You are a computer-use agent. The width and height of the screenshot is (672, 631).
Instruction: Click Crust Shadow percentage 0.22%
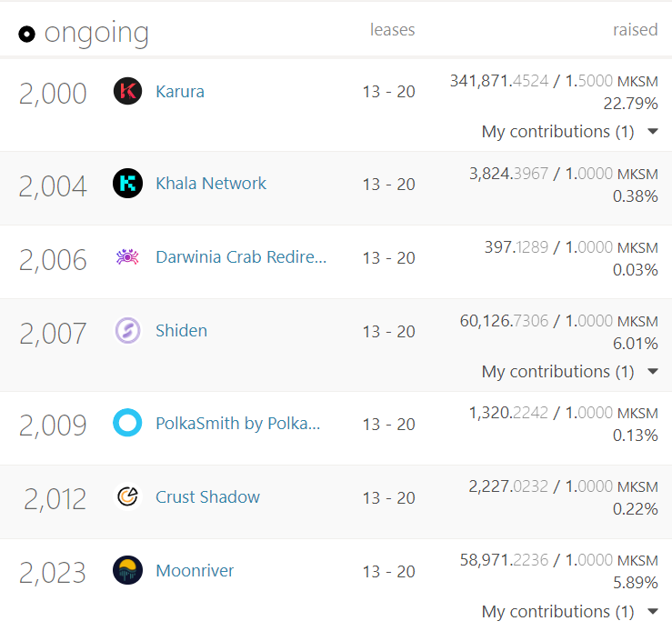[x=635, y=509]
